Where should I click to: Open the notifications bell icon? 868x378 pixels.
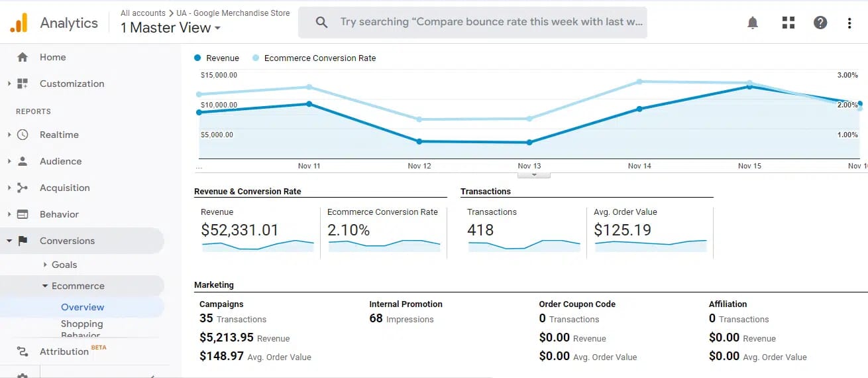pos(752,23)
